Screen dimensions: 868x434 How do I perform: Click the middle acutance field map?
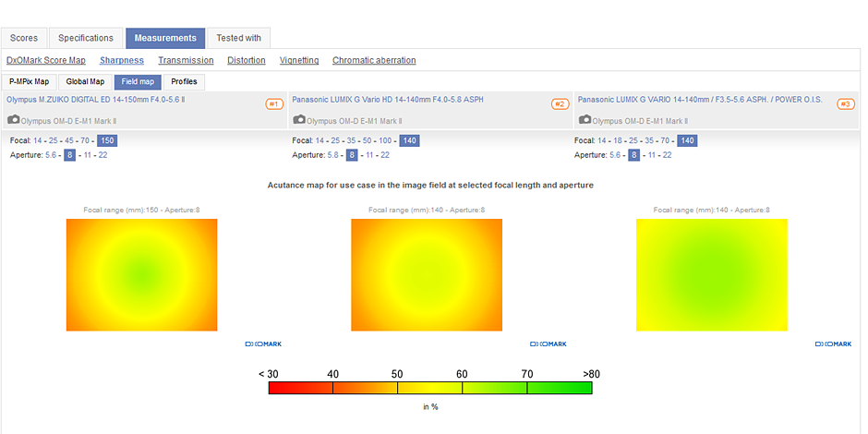(427, 274)
